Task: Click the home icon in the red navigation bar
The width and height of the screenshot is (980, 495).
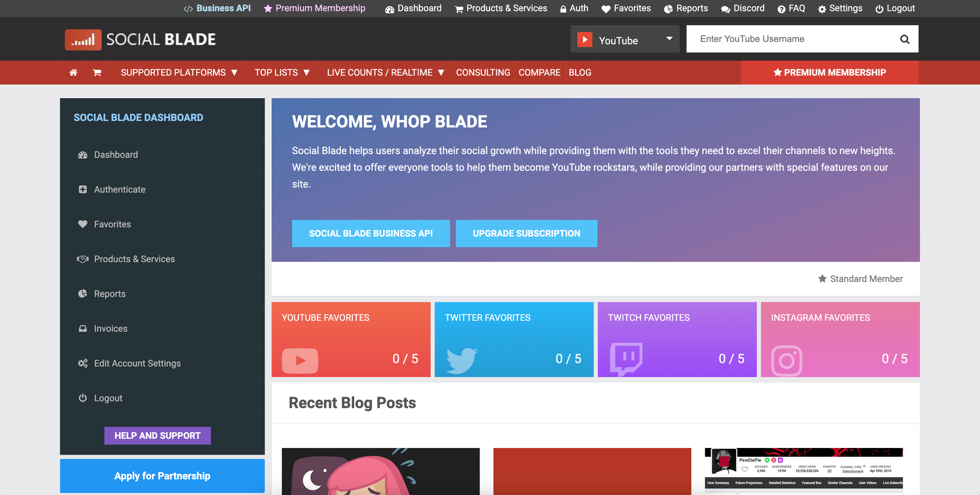Action: tap(73, 72)
